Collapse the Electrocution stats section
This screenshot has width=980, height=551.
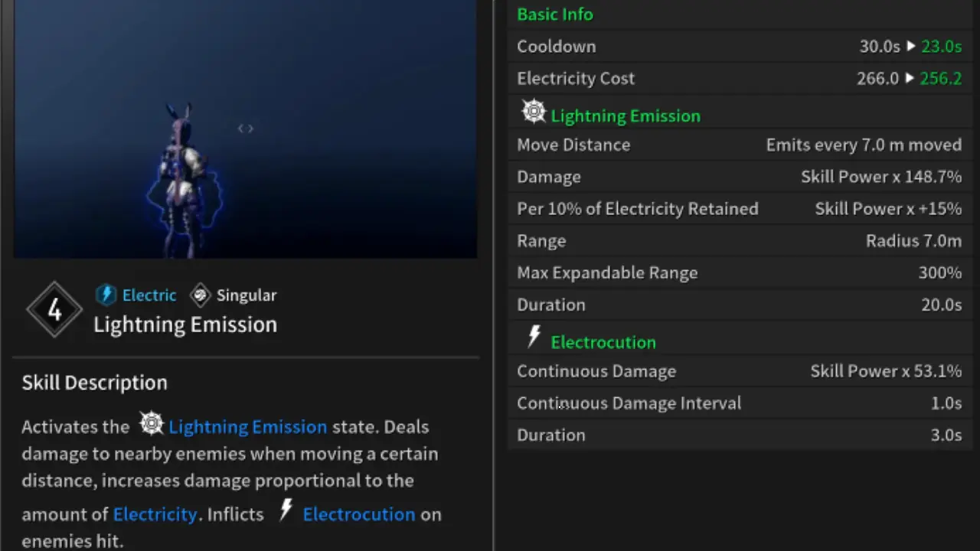(603, 342)
